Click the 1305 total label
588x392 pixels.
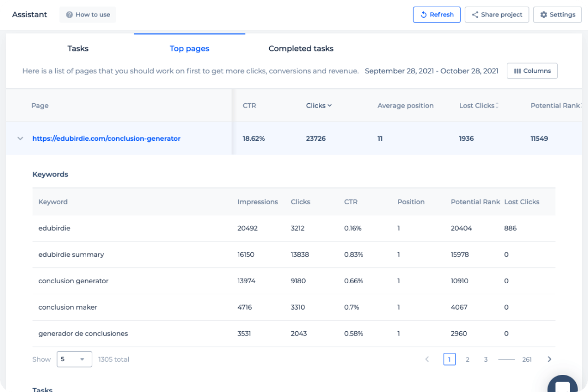(x=114, y=359)
